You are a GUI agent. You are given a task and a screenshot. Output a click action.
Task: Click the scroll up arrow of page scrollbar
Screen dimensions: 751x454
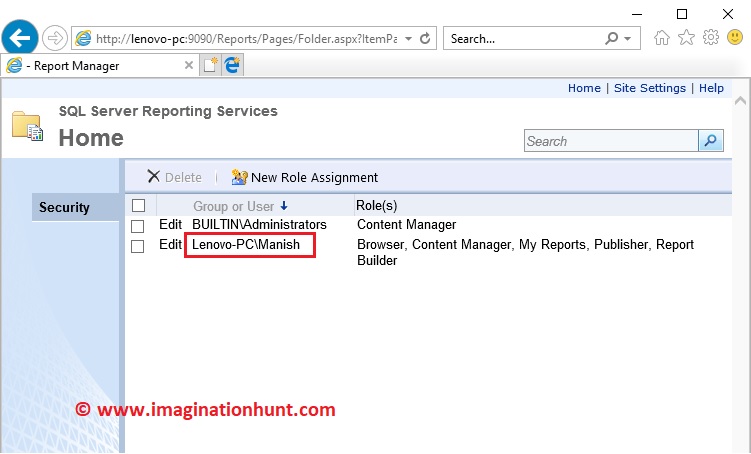click(x=740, y=101)
